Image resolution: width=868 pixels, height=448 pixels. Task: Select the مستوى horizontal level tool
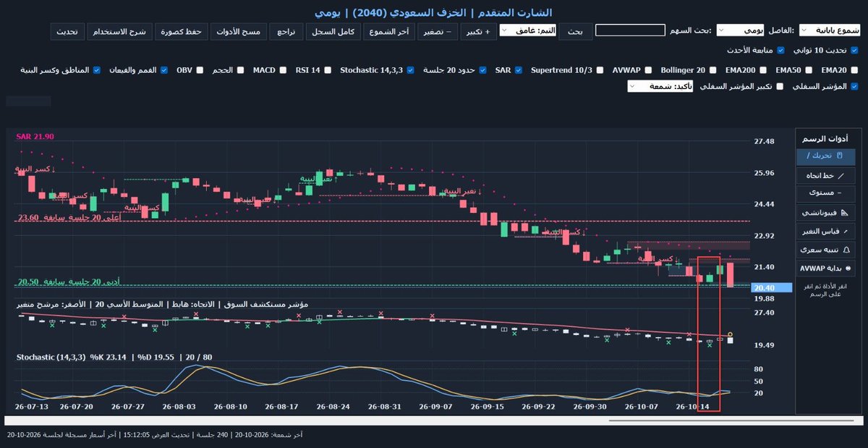click(825, 194)
